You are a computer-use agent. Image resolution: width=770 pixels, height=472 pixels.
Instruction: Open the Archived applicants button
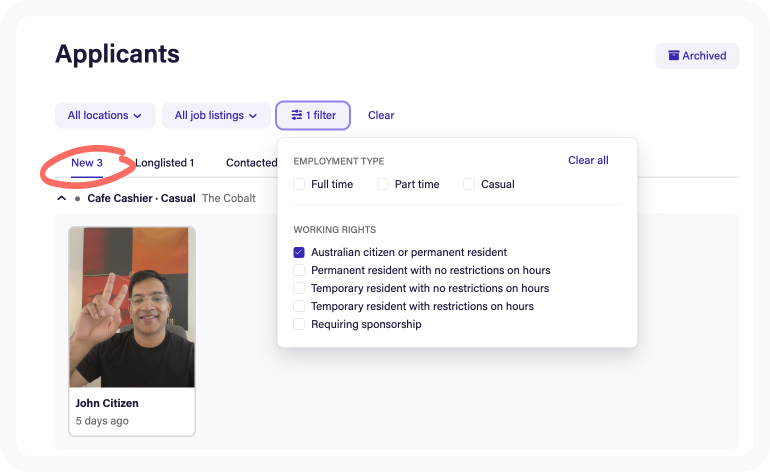pos(697,56)
